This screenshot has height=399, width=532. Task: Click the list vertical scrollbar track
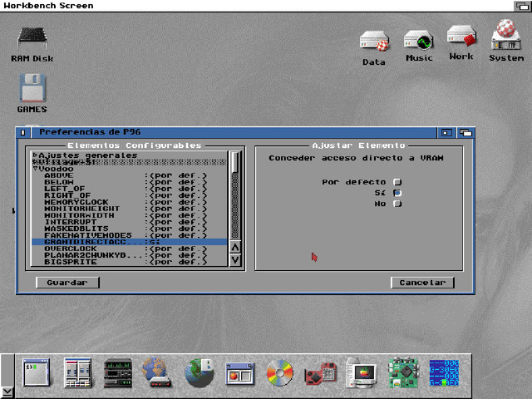(235, 205)
